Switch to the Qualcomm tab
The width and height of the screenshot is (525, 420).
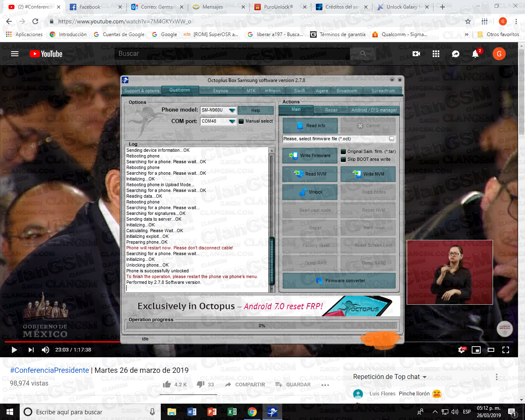pyautogui.click(x=180, y=90)
